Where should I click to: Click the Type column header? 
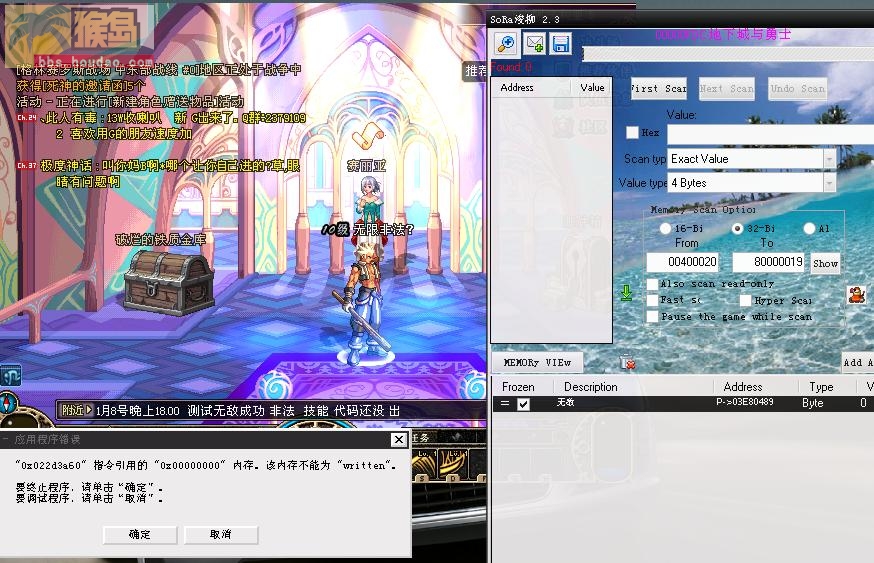[x=821, y=387]
